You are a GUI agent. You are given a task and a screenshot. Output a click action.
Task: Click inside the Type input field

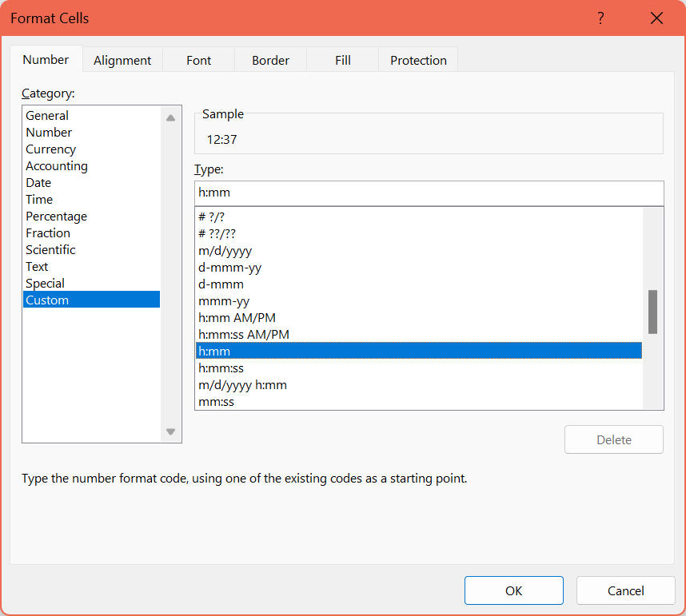pyautogui.click(x=429, y=193)
